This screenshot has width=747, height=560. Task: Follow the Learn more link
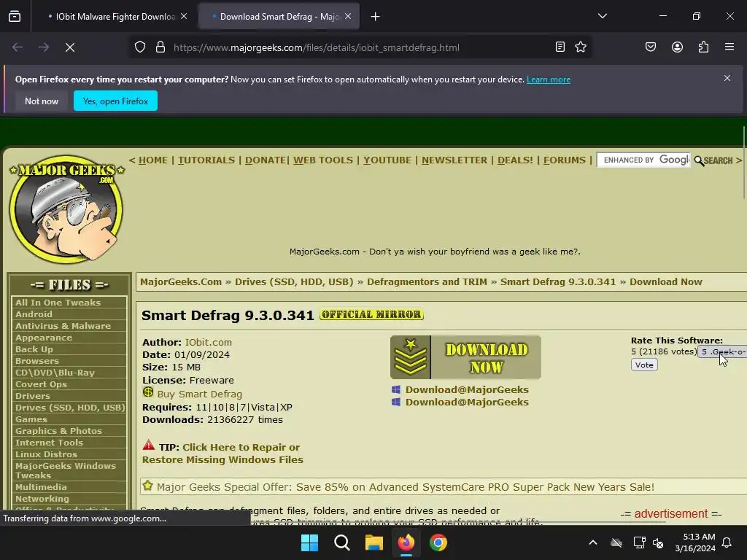point(549,79)
